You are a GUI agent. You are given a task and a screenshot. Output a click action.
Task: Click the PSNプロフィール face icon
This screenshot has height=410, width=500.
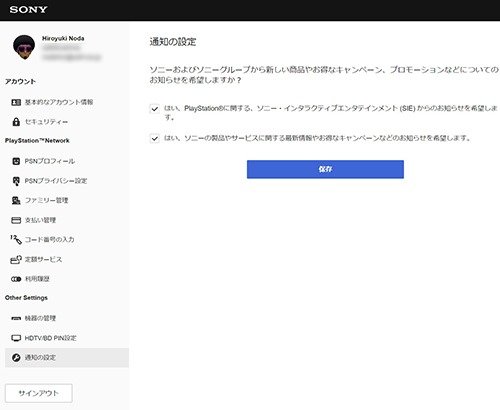pos(16,161)
